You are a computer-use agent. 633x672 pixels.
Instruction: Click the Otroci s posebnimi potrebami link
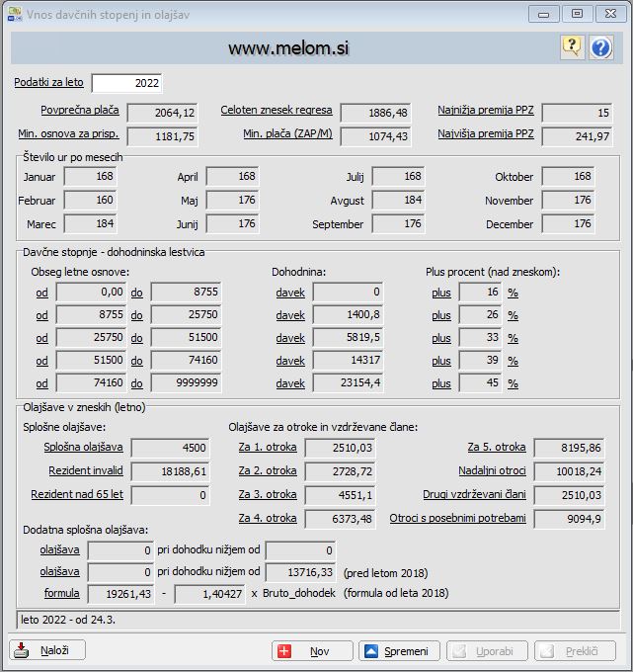[x=457, y=517]
